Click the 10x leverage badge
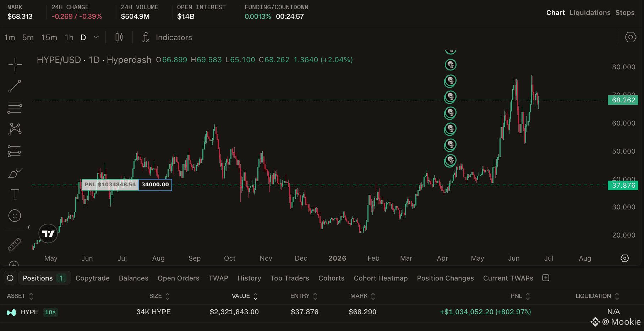 point(50,312)
